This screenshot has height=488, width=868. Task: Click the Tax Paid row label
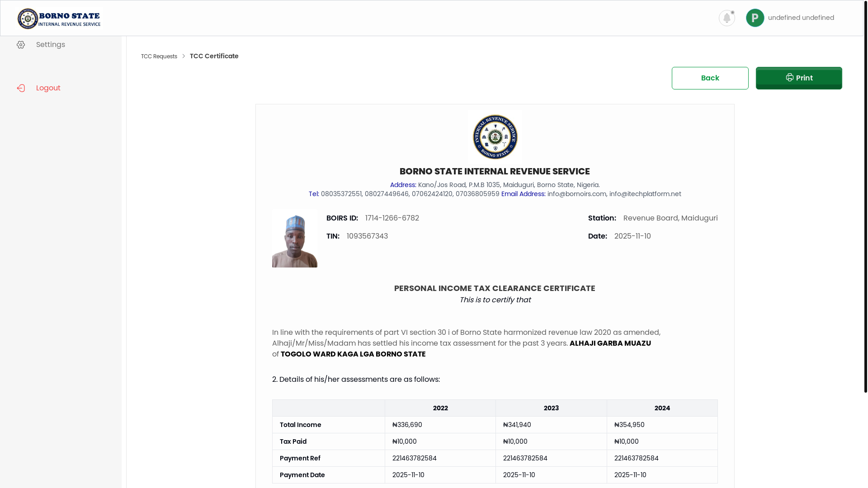coord(293,441)
